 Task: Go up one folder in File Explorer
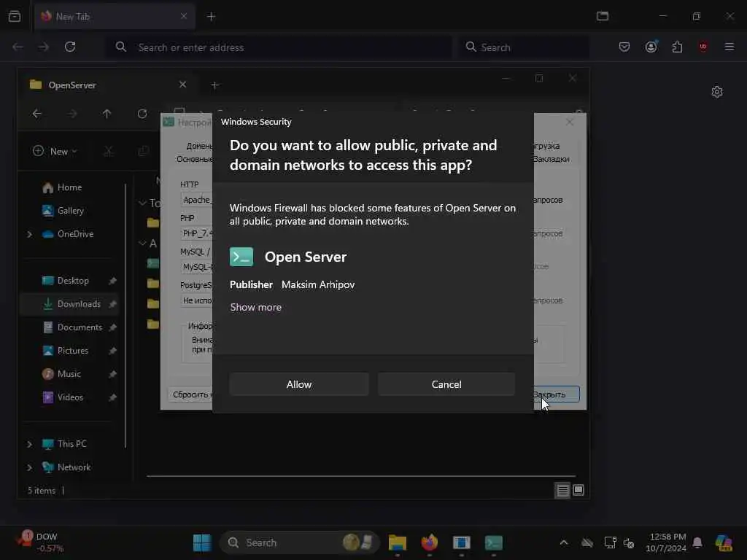click(x=107, y=114)
